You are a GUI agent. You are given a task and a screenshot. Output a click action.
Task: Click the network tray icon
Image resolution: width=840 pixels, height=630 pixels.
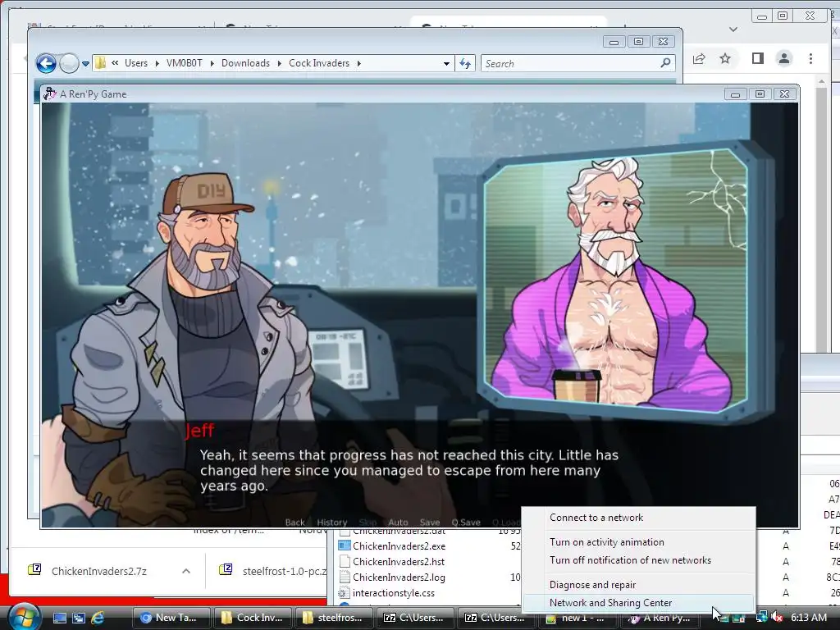761,618
